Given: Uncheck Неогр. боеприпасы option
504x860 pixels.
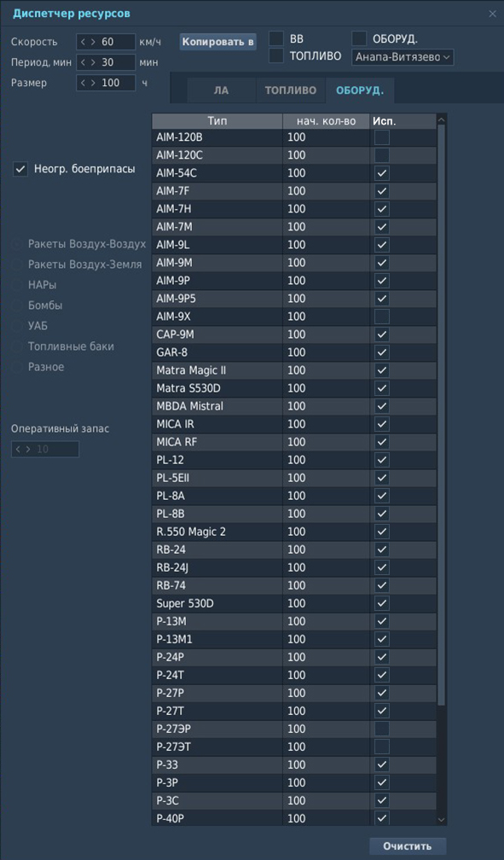Looking at the screenshot, I should (20, 169).
